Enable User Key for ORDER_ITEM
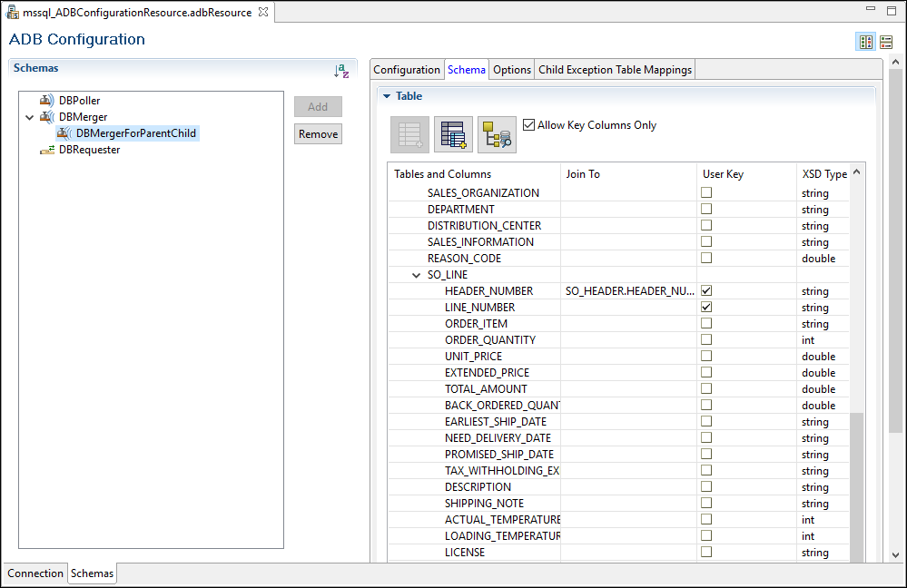The width and height of the screenshot is (907, 588). click(705, 324)
